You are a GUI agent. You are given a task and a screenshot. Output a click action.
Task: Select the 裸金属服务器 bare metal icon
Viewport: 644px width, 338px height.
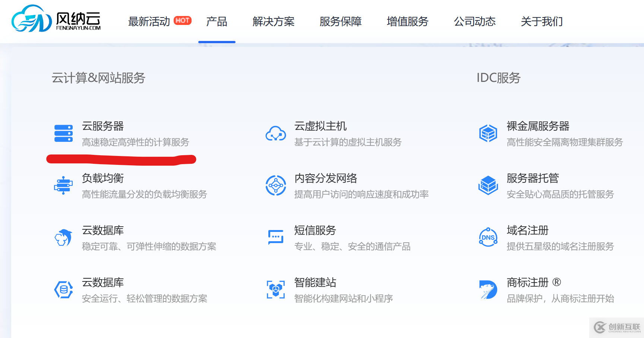(x=488, y=133)
